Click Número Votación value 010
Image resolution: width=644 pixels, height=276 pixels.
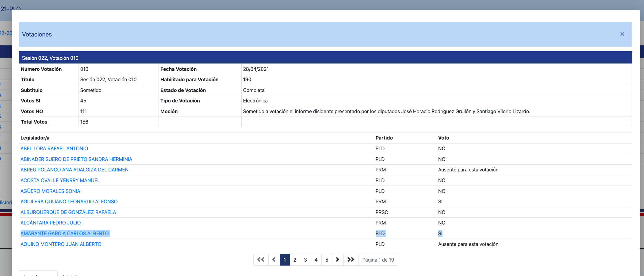(84, 69)
